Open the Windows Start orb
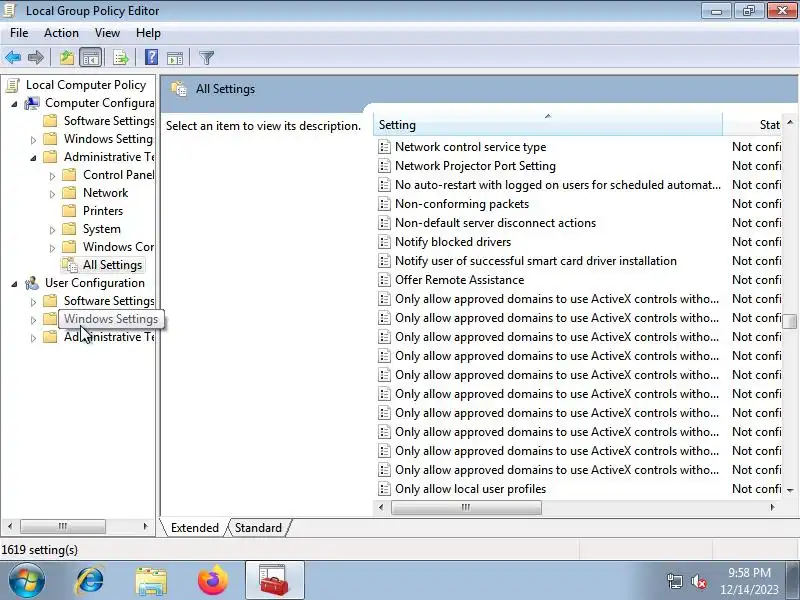 point(27,581)
